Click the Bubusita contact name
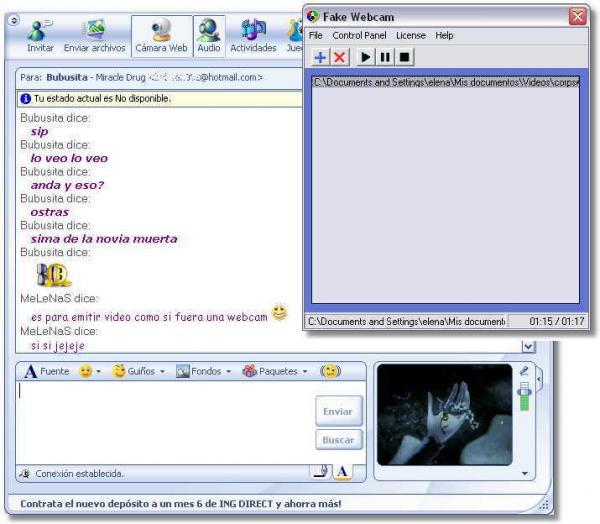600x524 pixels. (67, 78)
